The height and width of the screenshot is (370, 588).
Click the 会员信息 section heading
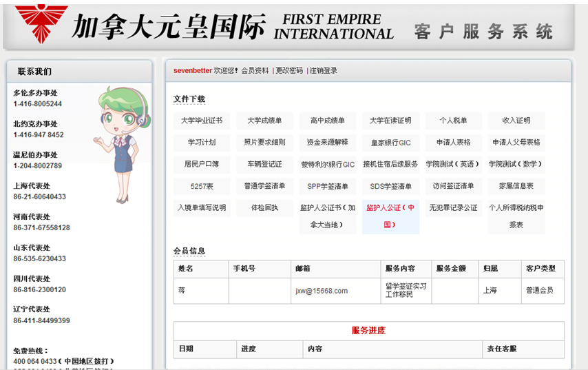pyautogui.click(x=189, y=251)
